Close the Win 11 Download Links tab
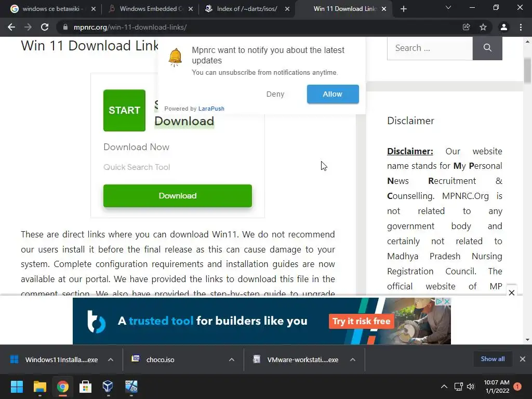The width and height of the screenshot is (532, 399). 384,9
